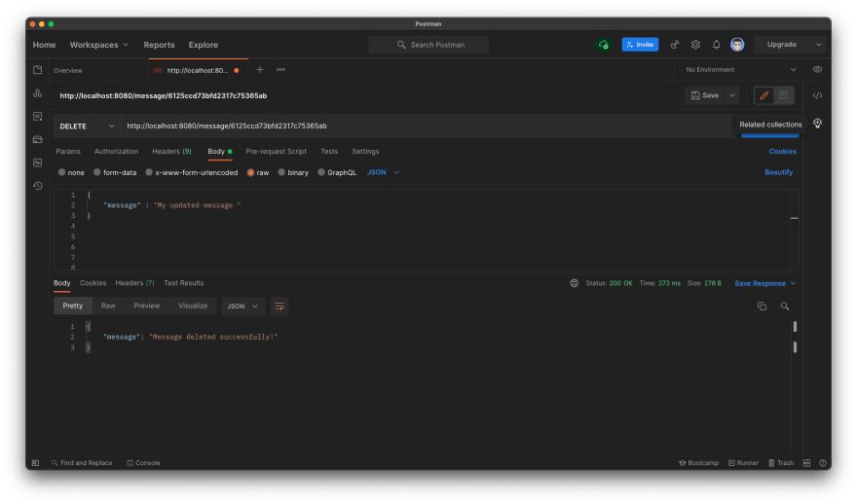
Task: Open the comments icon beside the pencil
Action: pos(783,95)
